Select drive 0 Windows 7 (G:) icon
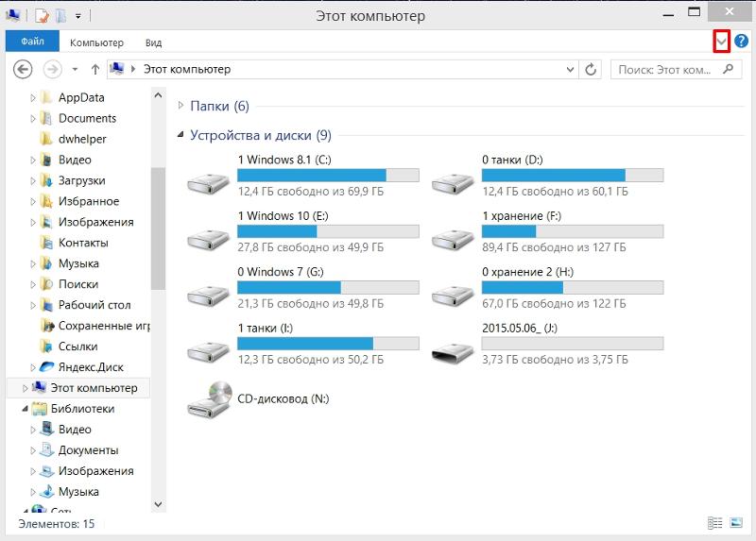This screenshot has height=541, width=756. (x=208, y=295)
